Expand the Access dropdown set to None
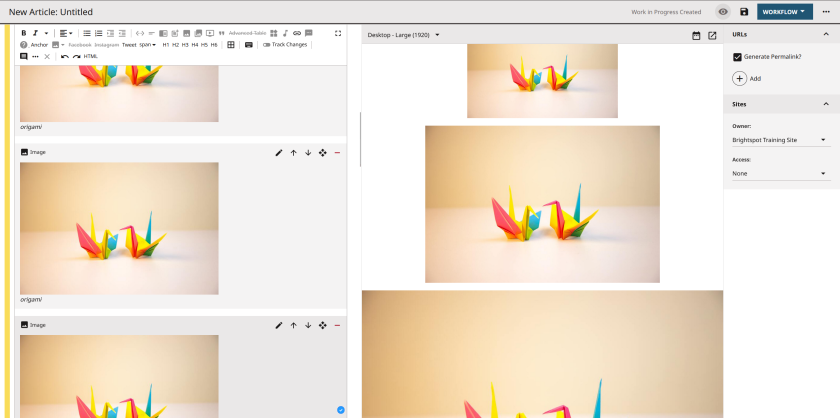Screen dimensions: 840x418 (x=780, y=174)
